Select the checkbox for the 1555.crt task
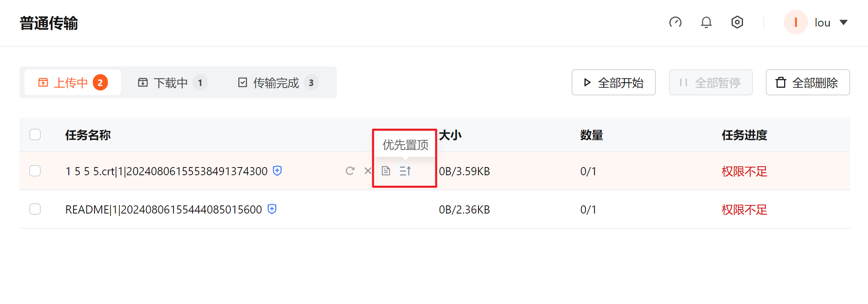The height and width of the screenshot is (304, 868). point(35,171)
